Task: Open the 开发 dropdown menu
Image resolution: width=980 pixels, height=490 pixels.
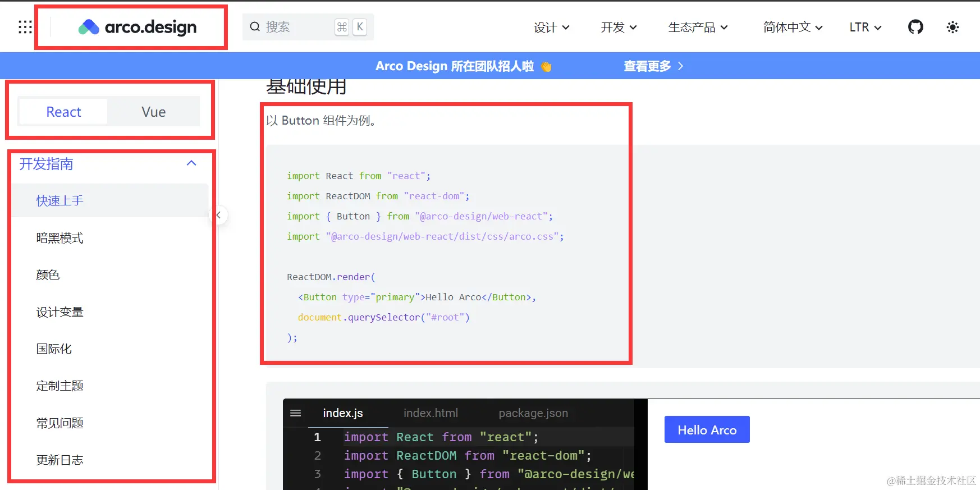Action: point(619,27)
